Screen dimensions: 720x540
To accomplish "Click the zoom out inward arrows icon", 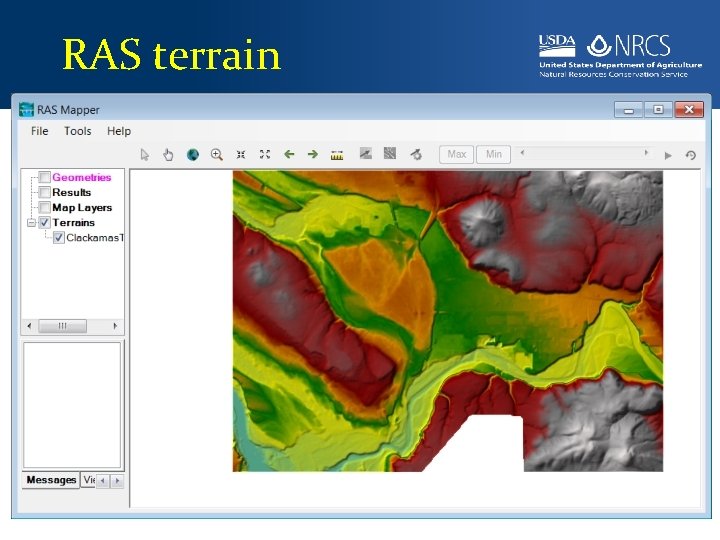I will (x=241, y=155).
